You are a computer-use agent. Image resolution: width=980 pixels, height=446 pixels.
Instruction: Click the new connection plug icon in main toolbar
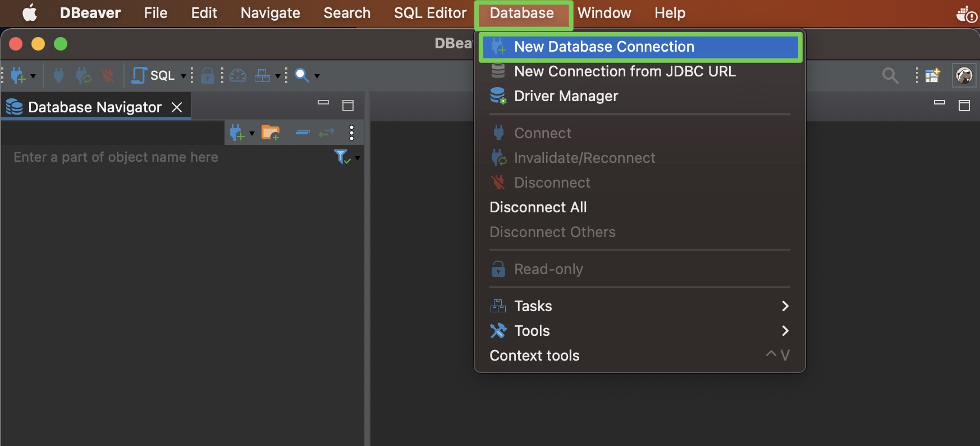18,75
